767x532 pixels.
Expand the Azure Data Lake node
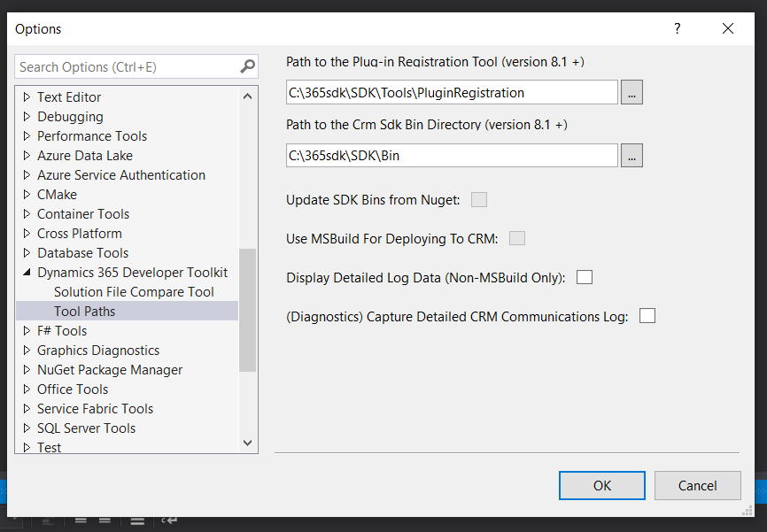click(27, 156)
